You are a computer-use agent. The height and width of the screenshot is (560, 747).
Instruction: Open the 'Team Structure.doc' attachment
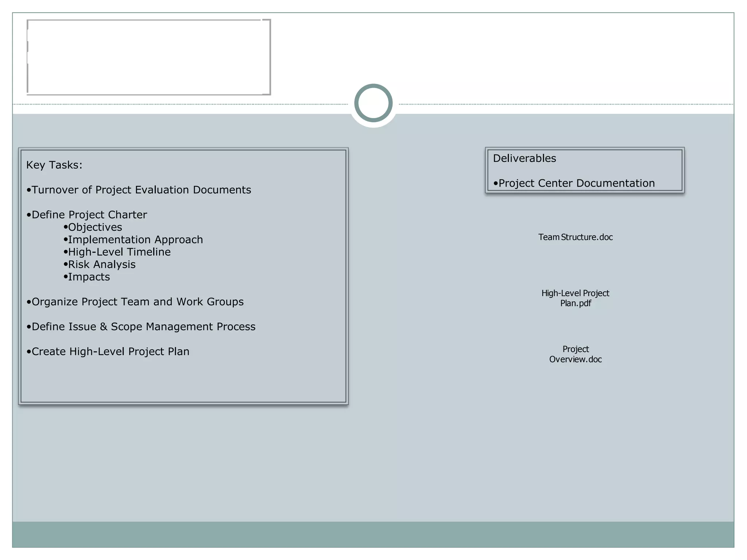coord(576,237)
